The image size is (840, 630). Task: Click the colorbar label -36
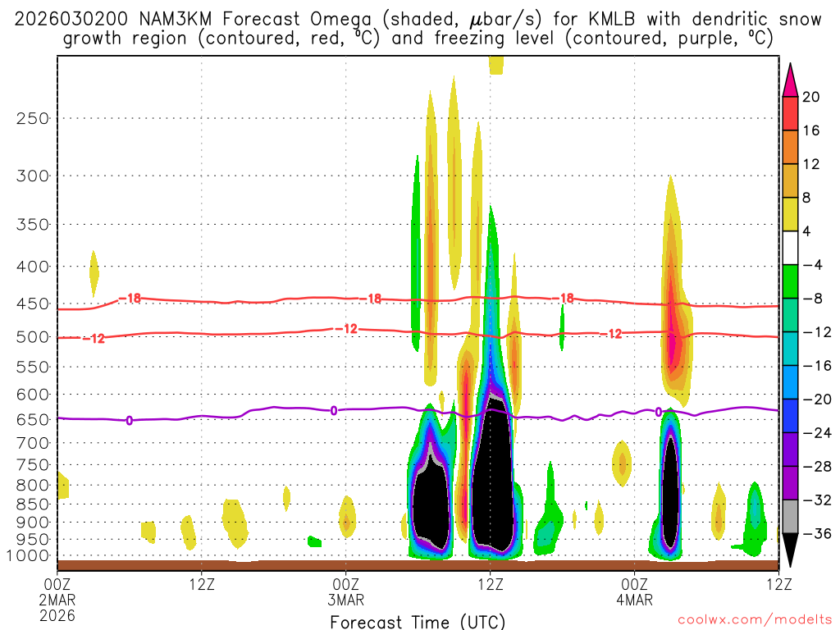(817, 533)
